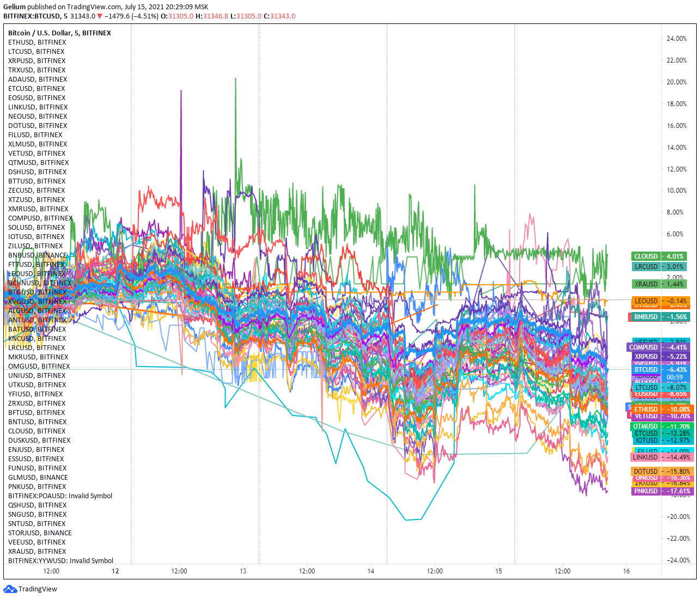Click BITFINEX:YYWUSD Invalid Symbol entry
Screen dimensions: 700x599
click(60, 560)
